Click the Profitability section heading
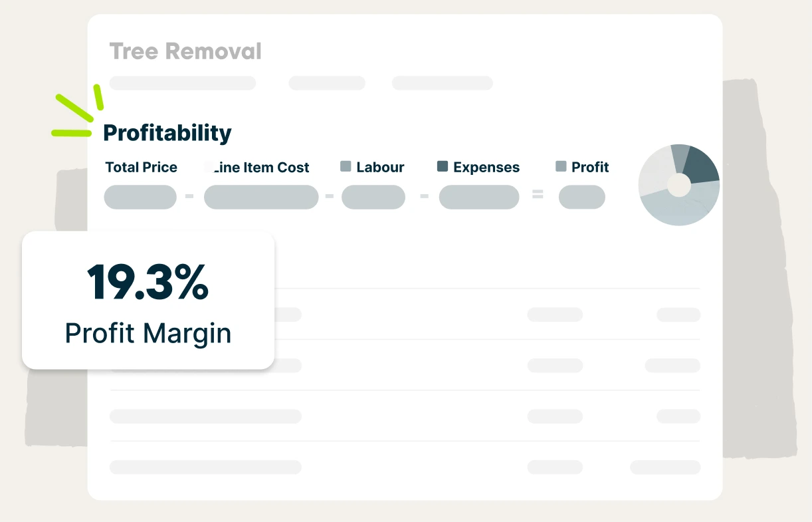 (167, 133)
